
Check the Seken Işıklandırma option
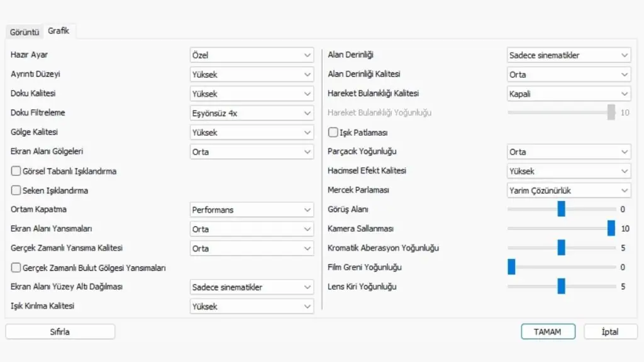(x=16, y=190)
